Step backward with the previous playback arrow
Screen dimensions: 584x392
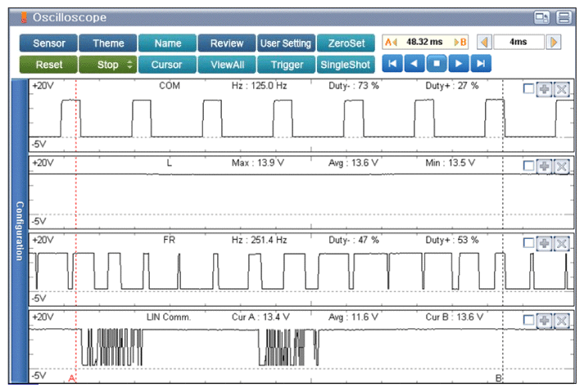pos(416,64)
